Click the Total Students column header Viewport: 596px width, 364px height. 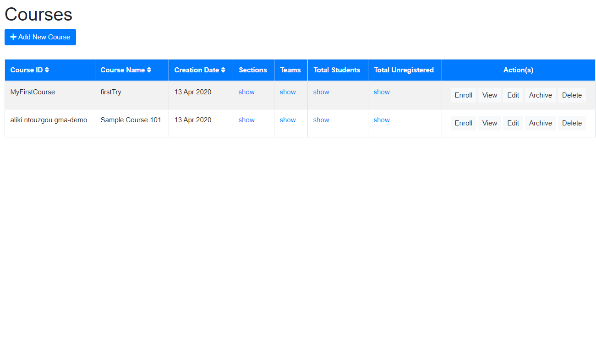338,70
